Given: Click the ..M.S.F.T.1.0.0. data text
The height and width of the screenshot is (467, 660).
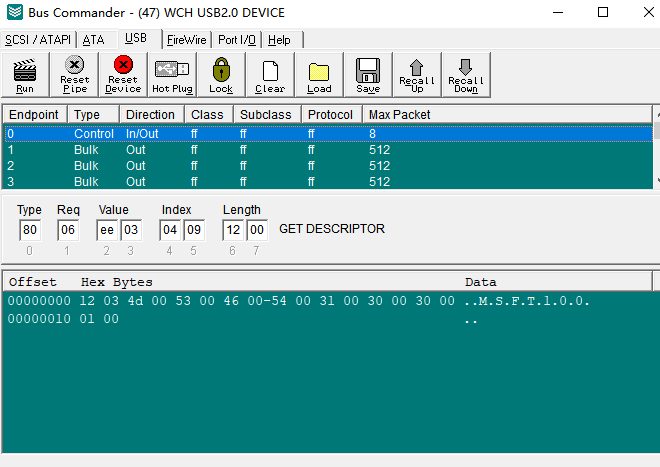Looking at the screenshot, I should 527,301.
